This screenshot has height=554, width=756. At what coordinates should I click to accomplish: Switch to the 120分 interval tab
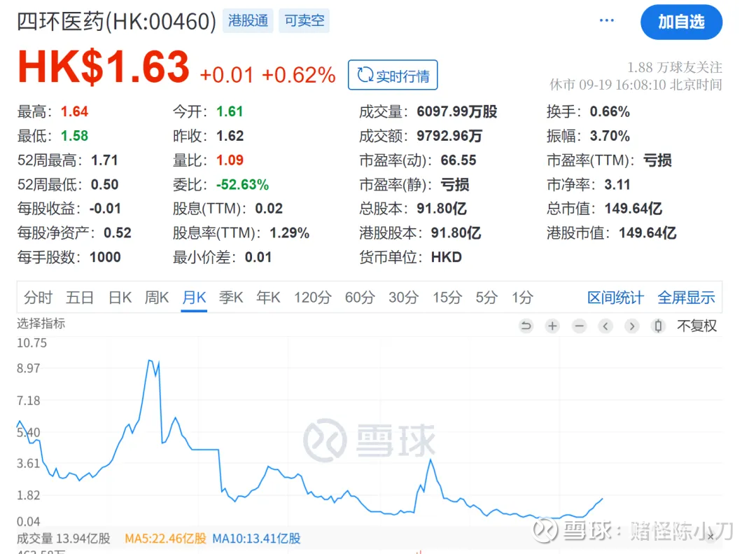[312, 297]
